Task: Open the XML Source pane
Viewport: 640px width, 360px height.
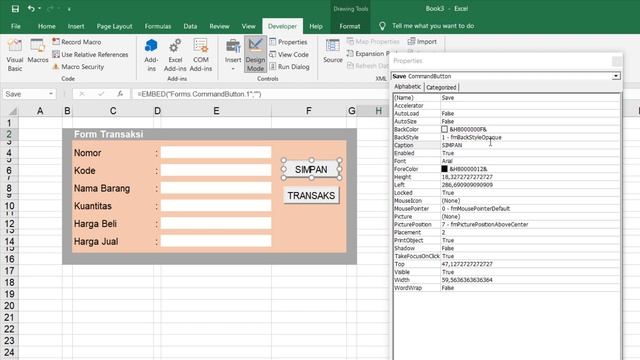Action: (333, 51)
